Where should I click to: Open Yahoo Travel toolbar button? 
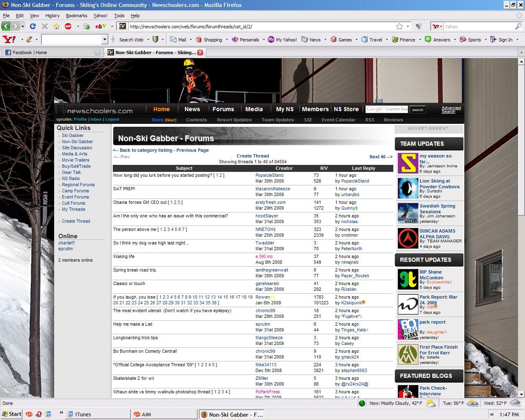point(372,39)
